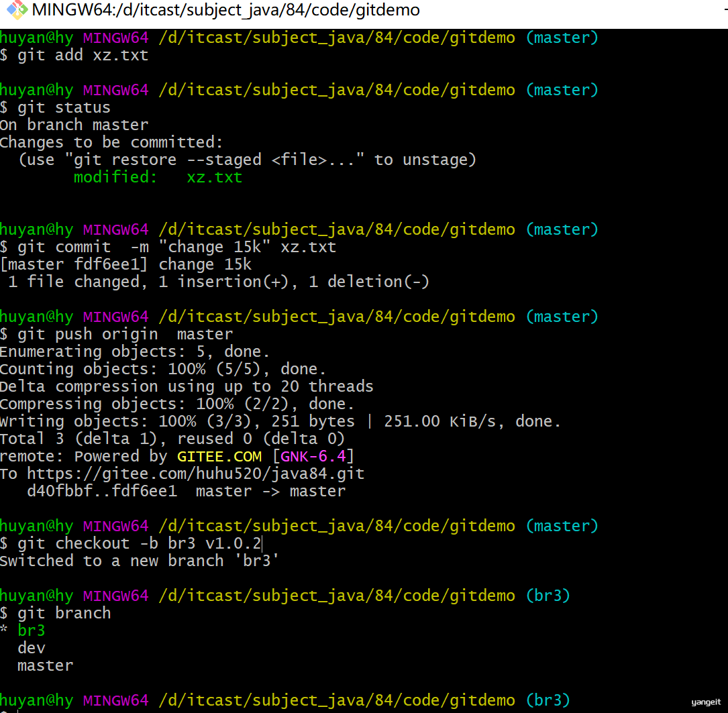Click the 'master' branch entry in branch list
728x713 pixels.
pos(45,665)
